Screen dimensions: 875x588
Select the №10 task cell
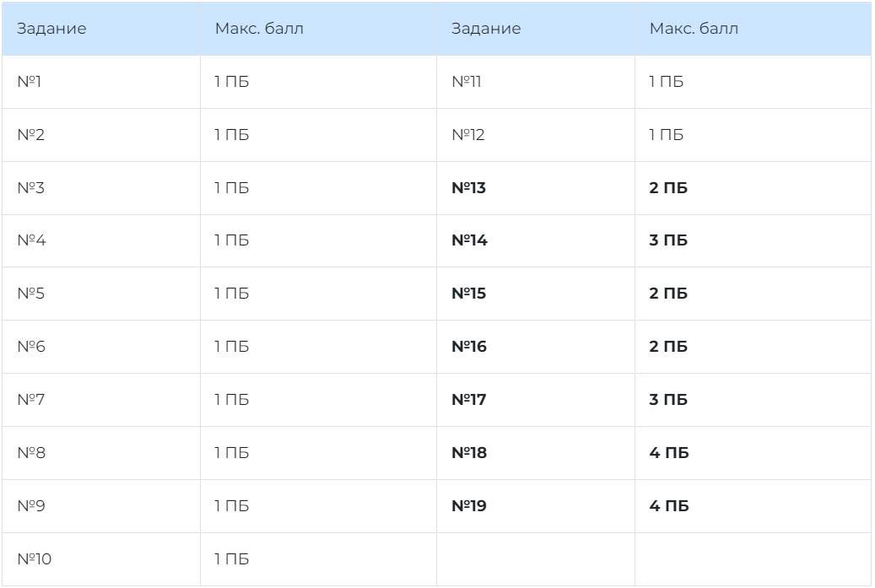pyautogui.click(x=35, y=559)
